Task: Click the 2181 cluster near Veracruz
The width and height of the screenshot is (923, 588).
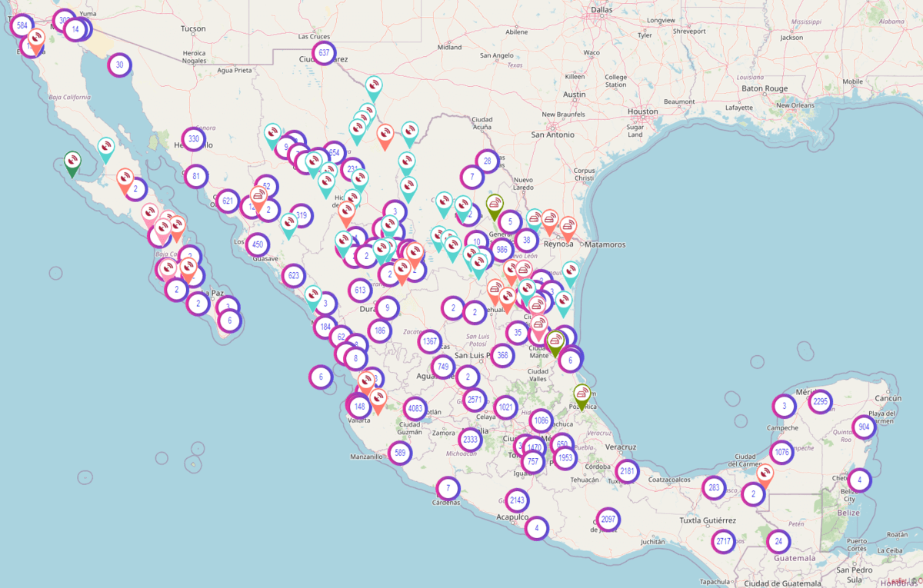Action: tap(628, 470)
